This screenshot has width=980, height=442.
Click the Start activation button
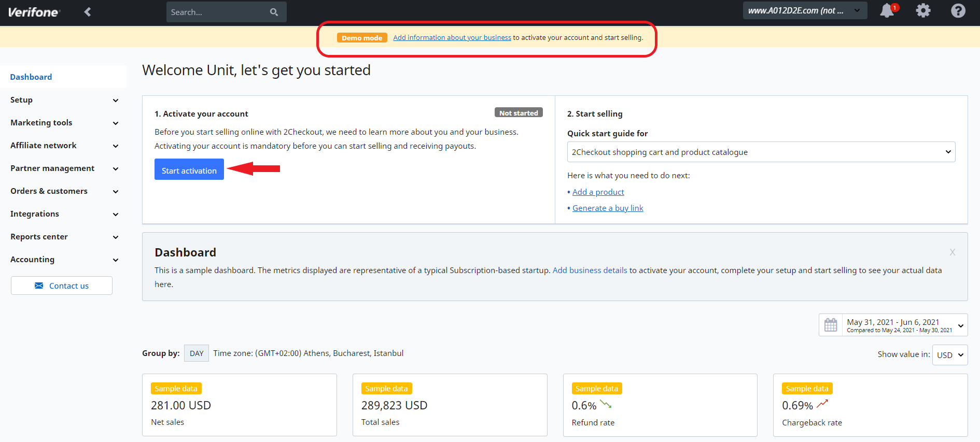(189, 169)
